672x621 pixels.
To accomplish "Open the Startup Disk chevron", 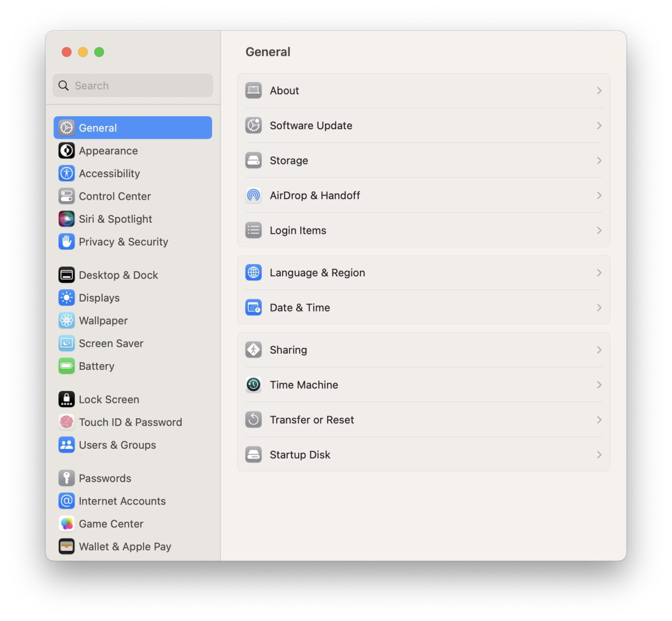I will [599, 455].
